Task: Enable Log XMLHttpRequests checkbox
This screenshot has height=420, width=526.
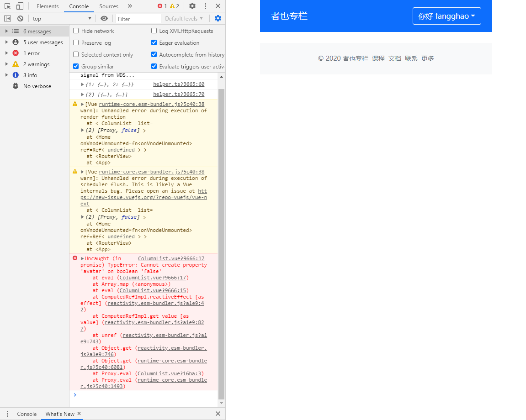Action: point(154,31)
